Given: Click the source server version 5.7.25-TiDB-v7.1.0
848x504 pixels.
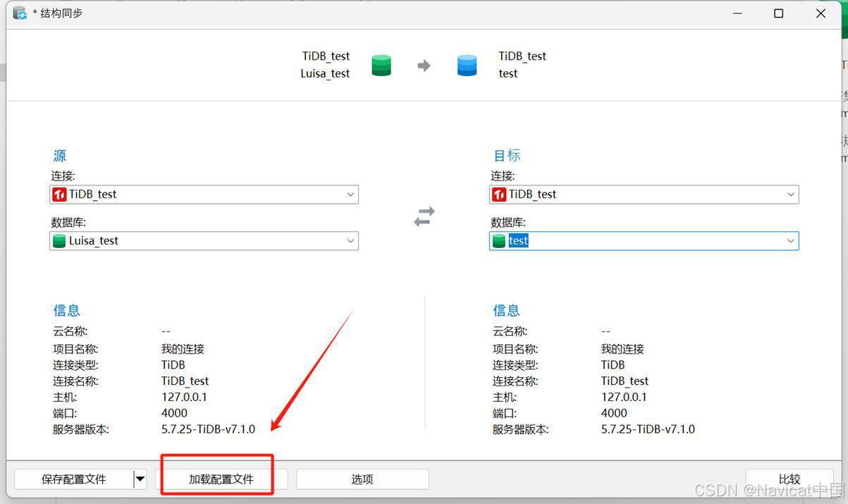Looking at the screenshot, I should [x=208, y=429].
